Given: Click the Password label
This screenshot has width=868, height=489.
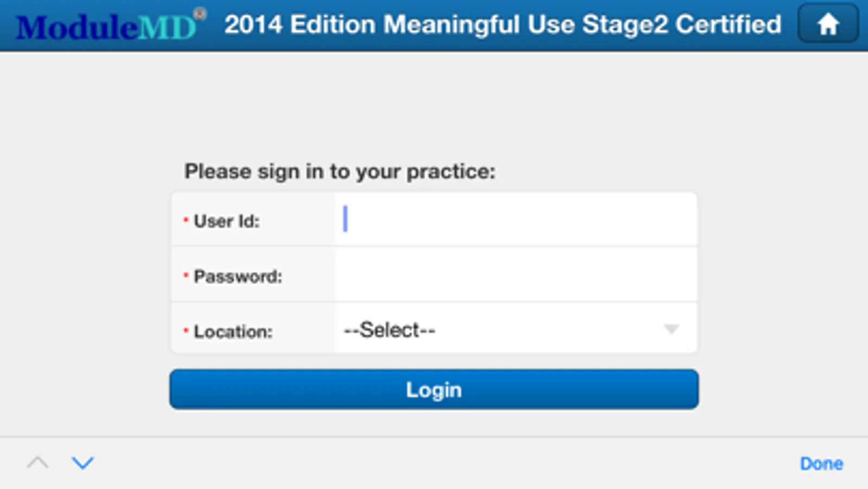Looking at the screenshot, I should click(238, 277).
